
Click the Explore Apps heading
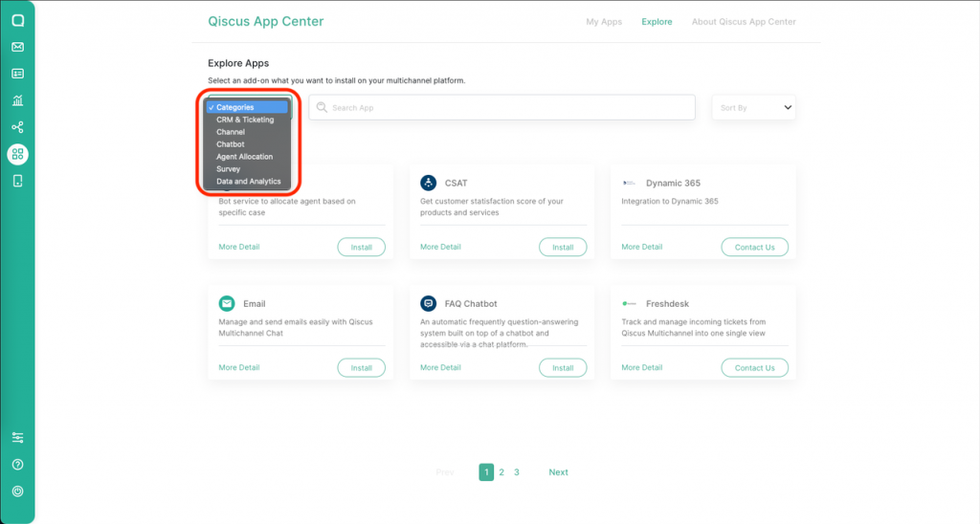pos(238,63)
